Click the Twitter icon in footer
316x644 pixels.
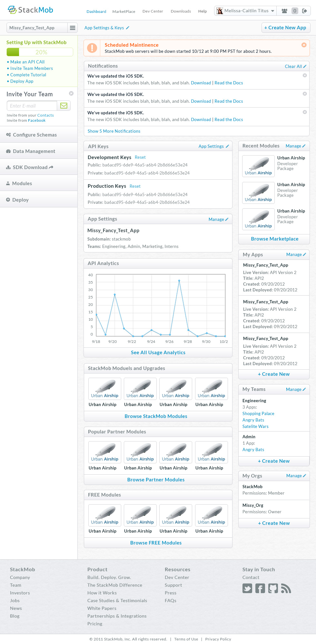click(x=247, y=588)
